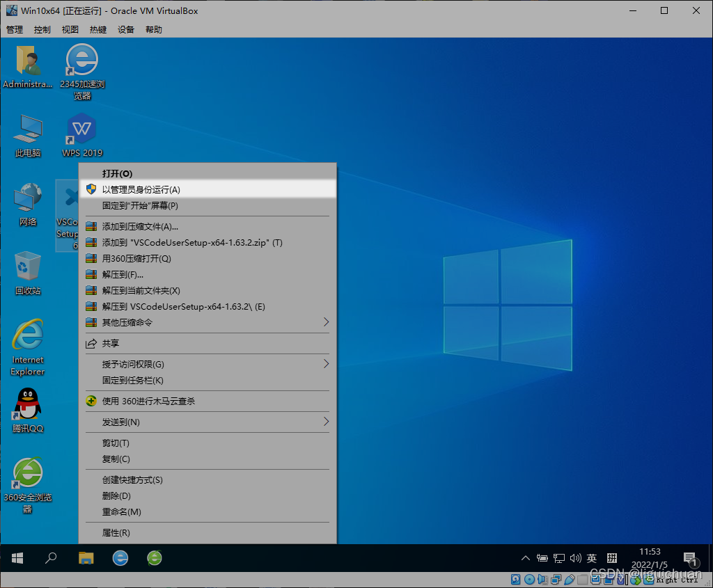The image size is (713, 588).
Task: Launch blue 2345 browser from taskbar
Action: point(120,557)
